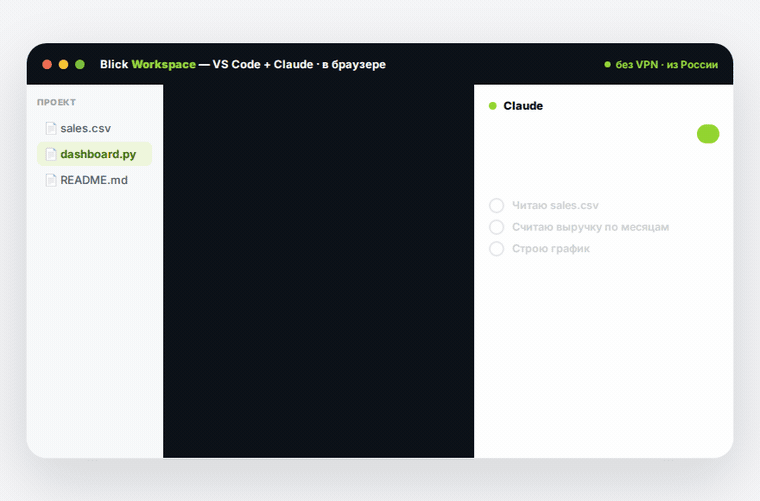This screenshot has height=501, width=760.
Task: Click the dashboard.py file icon
Action: click(51, 154)
